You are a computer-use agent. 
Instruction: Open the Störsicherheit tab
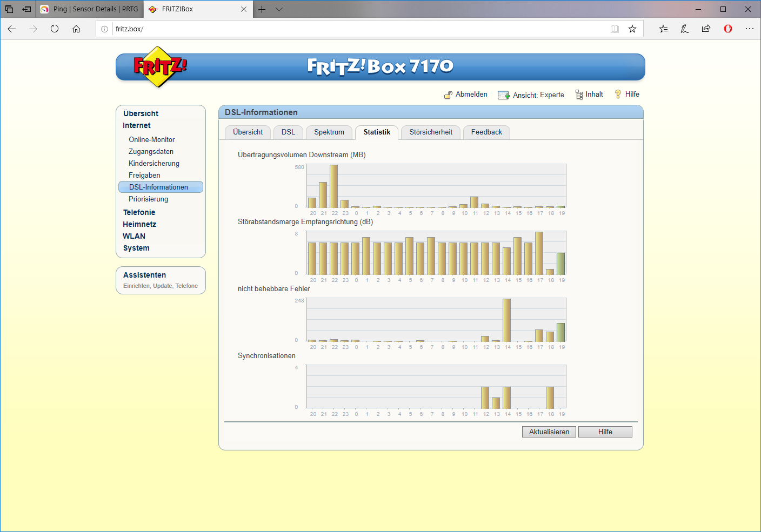click(430, 132)
